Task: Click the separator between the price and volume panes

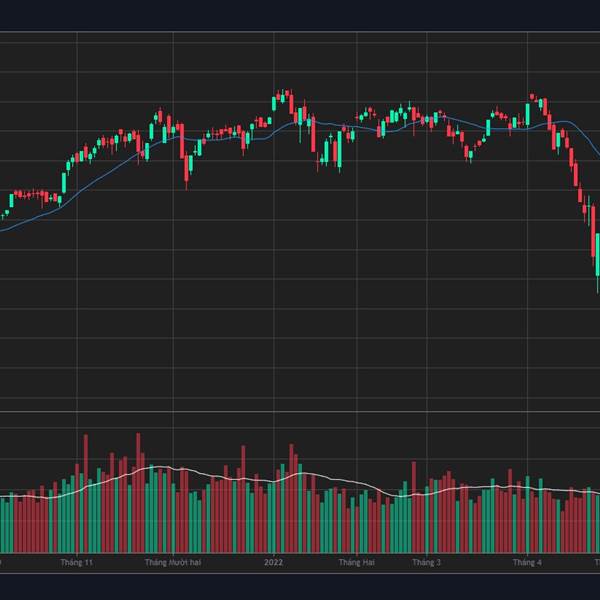Action: [x=300, y=411]
